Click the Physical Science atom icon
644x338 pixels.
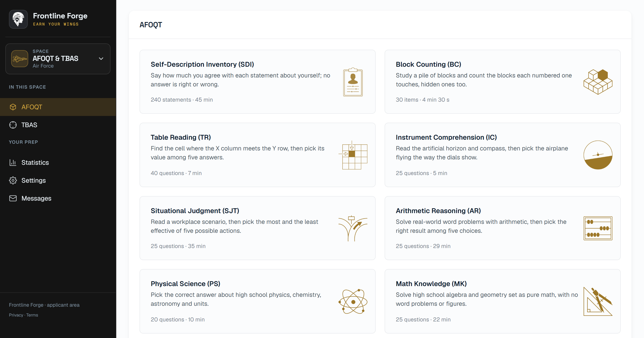pos(353,302)
